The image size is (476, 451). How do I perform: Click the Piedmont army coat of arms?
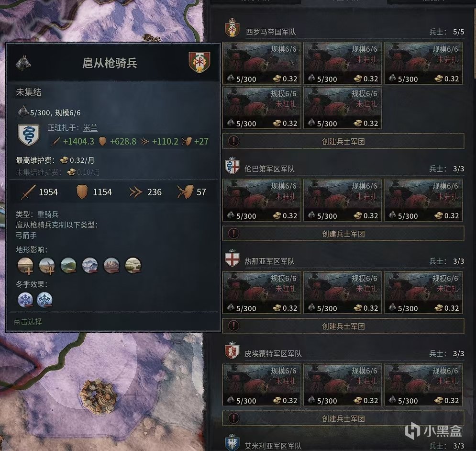pos(232,351)
